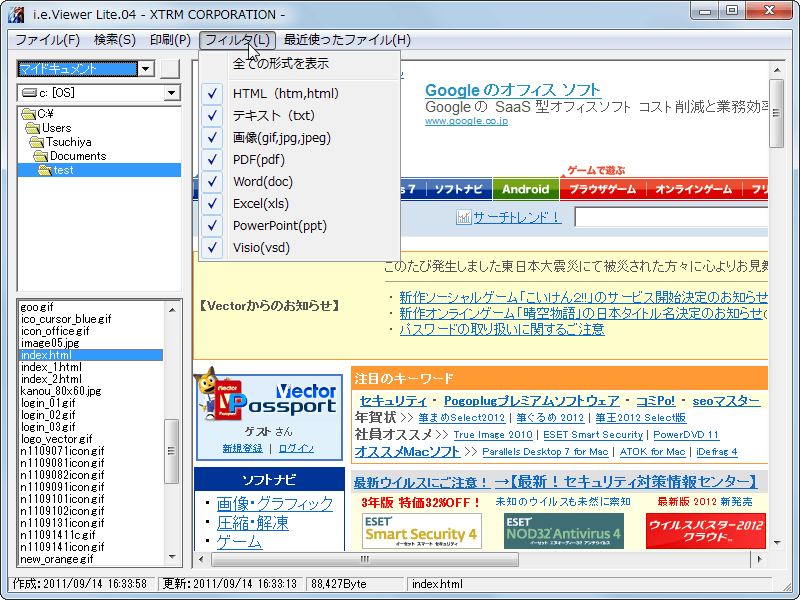Viewport: 800px width, 600px height.
Task: Toggle HTML (htm,html) filter
Action: click(x=299, y=93)
